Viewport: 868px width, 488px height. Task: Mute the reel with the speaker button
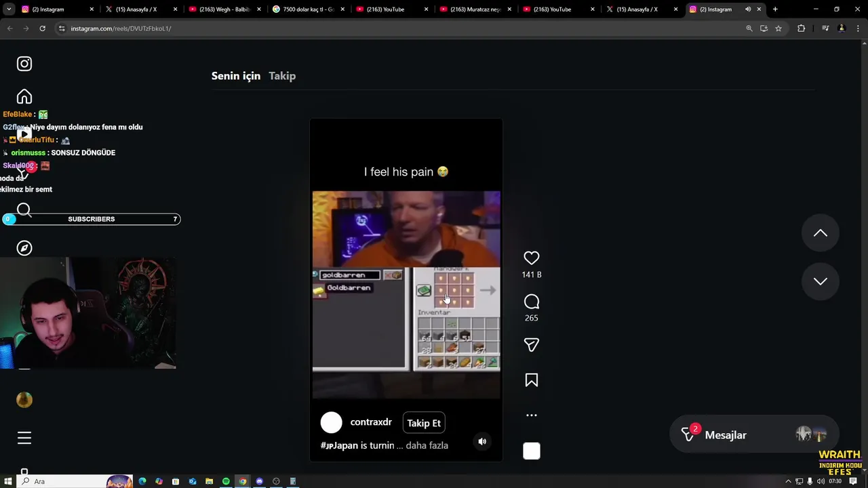482,441
